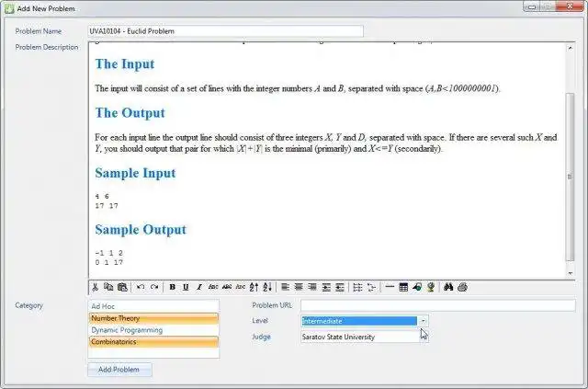Click the Copy icon in the editor toolbar
The width and height of the screenshot is (588, 389).
(x=108, y=287)
